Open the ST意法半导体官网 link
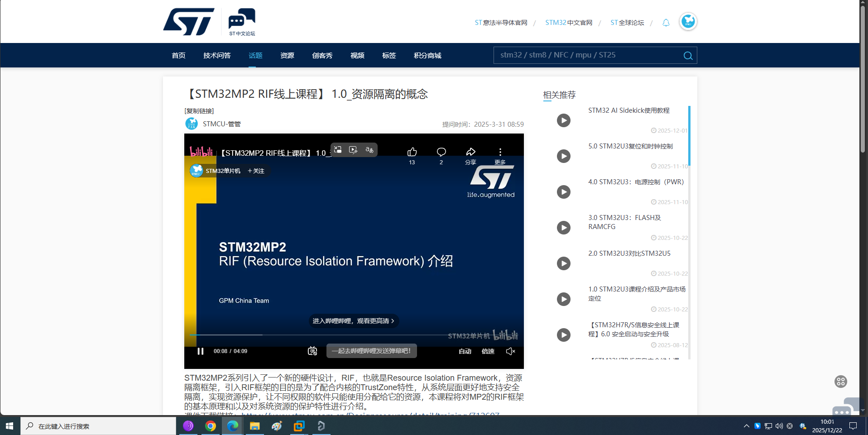The image size is (868, 435). coord(501,23)
